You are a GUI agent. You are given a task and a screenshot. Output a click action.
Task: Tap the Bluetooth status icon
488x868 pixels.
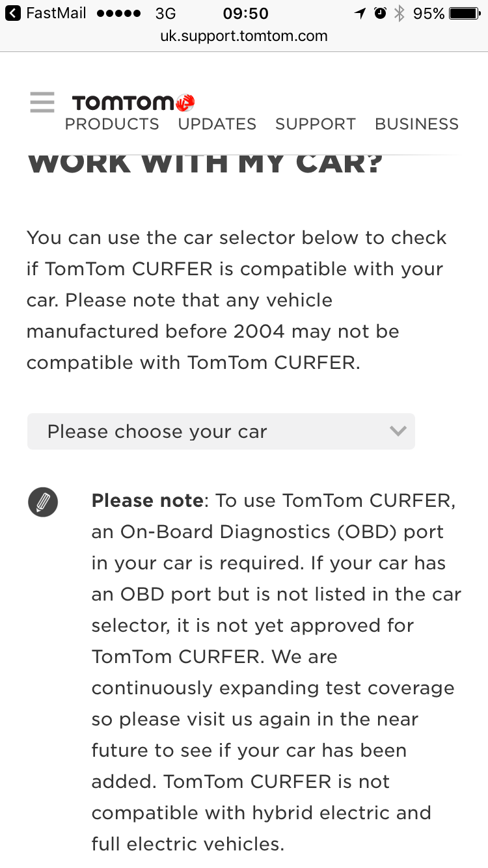[x=400, y=13]
